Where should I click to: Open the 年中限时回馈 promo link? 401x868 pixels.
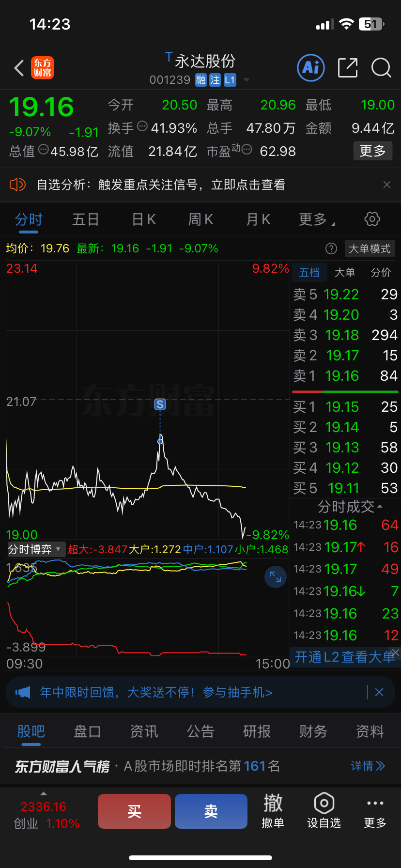click(156, 692)
